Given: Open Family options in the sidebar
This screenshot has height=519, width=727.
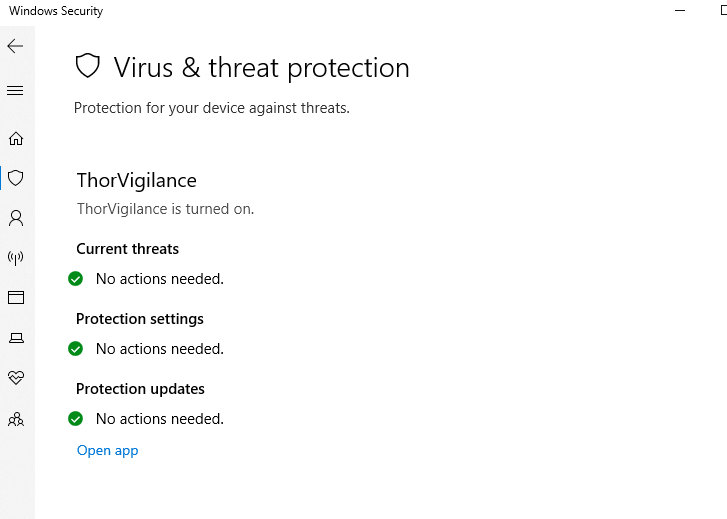Looking at the screenshot, I should coord(15,419).
